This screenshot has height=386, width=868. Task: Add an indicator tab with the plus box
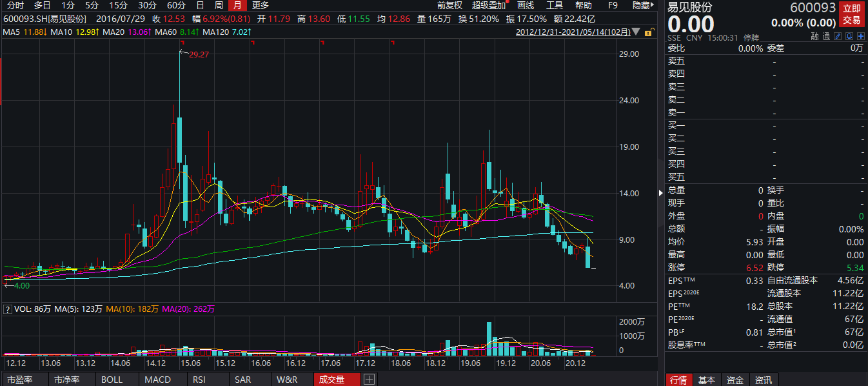370,380
